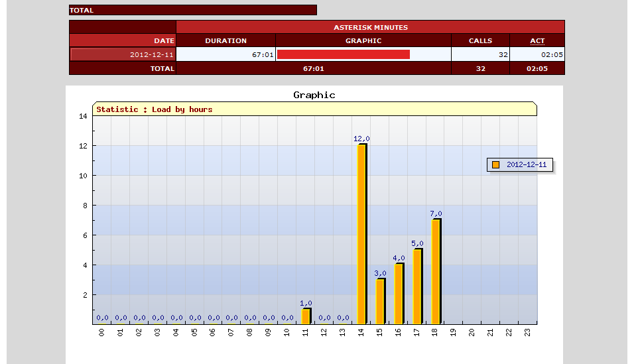This screenshot has width=640, height=364.
Task: Click the GRAPHIC column header
Action: pos(363,40)
